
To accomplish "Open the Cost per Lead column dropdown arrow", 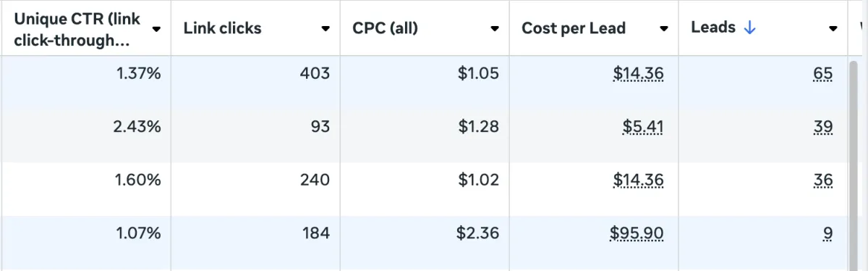I will pos(664,29).
